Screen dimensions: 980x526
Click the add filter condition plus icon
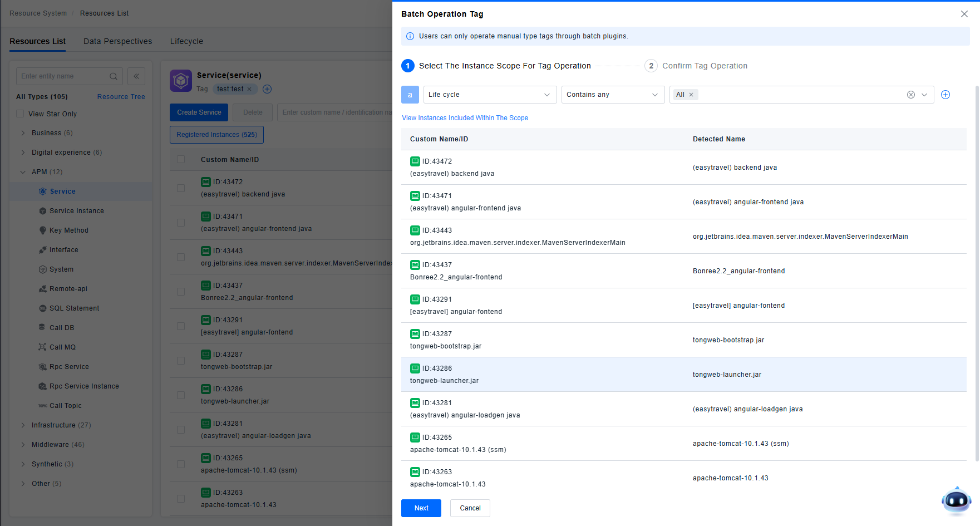click(x=945, y=95)
